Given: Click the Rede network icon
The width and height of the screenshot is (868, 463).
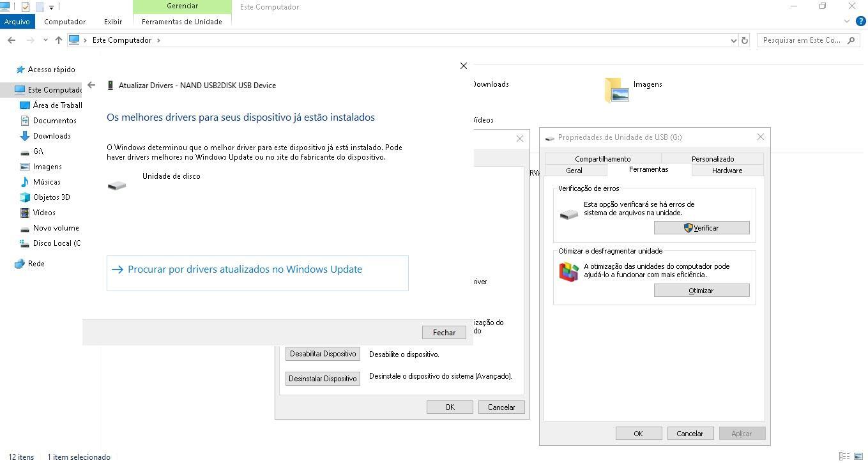Looking at the screenshot, I should point(20,264).
